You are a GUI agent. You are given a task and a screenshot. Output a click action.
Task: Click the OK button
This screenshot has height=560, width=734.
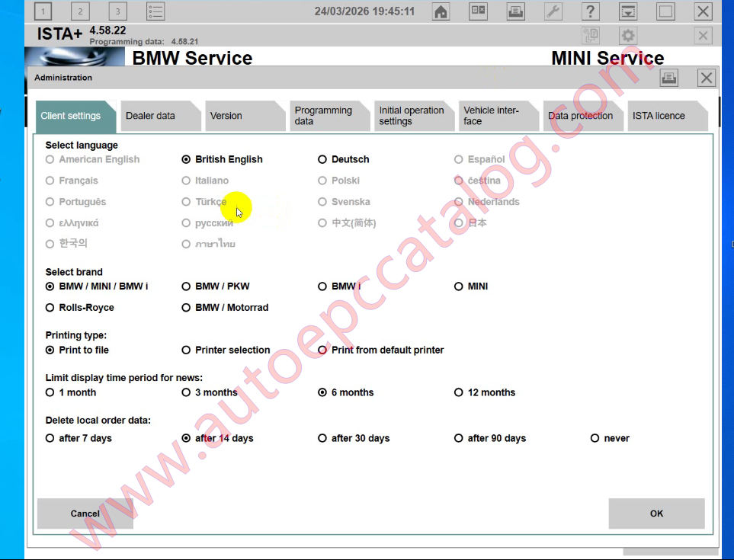point(655,514)
